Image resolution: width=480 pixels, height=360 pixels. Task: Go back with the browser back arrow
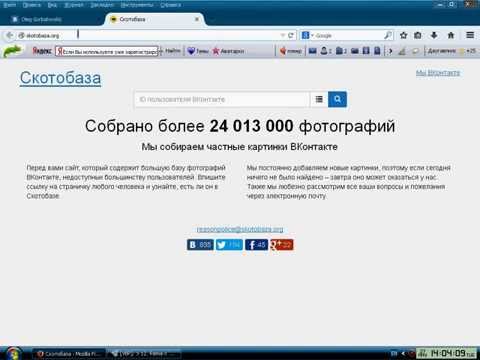pos(10,35)
